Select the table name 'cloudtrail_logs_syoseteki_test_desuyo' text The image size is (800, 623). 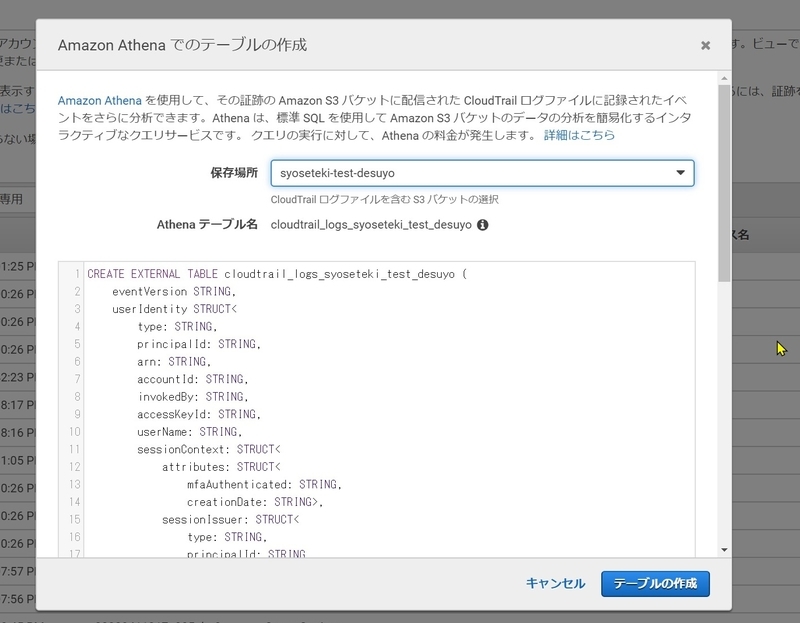[x=371, y=225]
